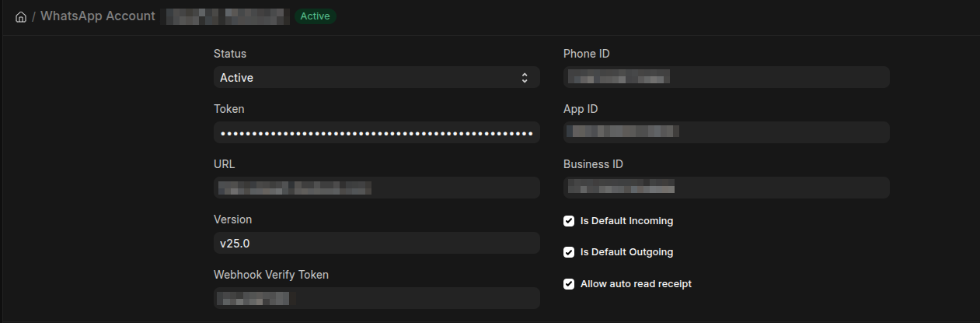Click the Token field label
Viewport: 980px width, 323px height.
click(x=229, y=109)
